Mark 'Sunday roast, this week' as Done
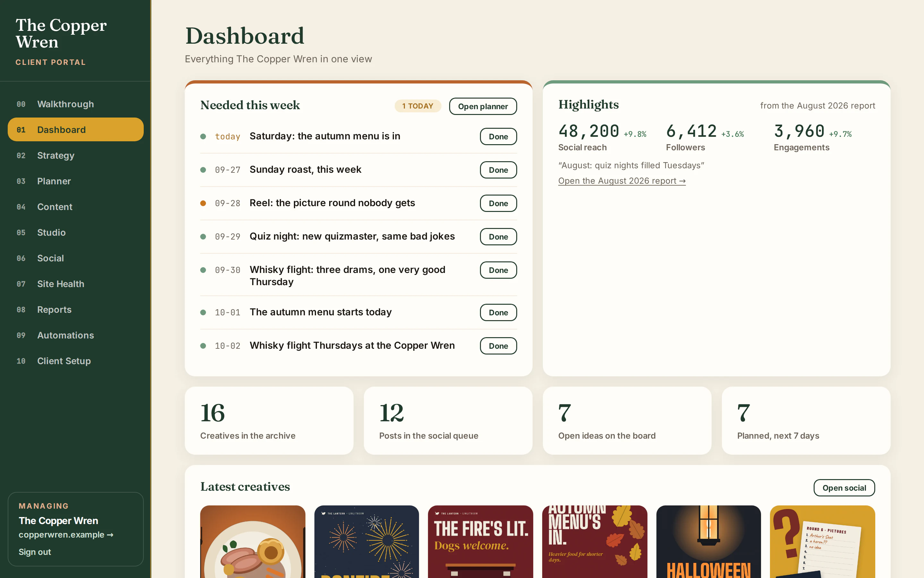Viewport: 924px width, 578px height. pos(498,170)
